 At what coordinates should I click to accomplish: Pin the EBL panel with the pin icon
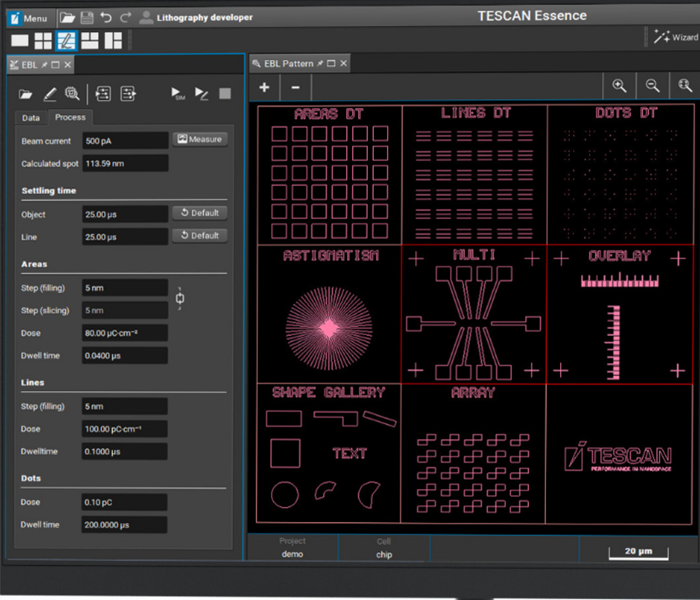tap(44, 64)
